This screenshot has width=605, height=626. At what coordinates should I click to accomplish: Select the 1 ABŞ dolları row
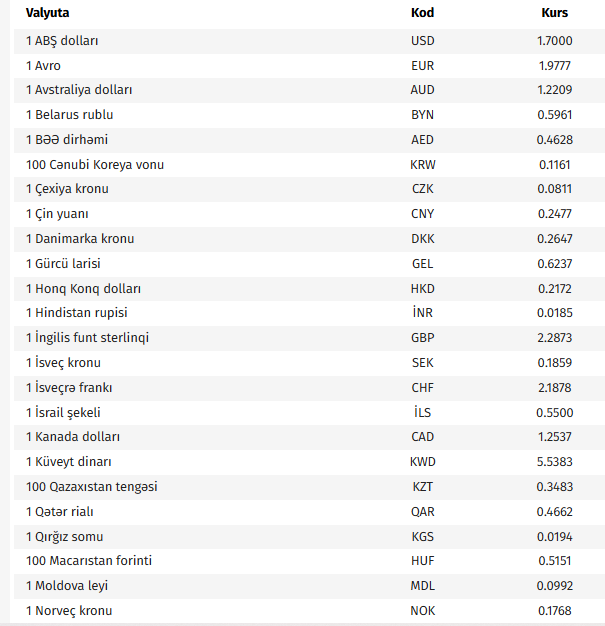(62, 41)
